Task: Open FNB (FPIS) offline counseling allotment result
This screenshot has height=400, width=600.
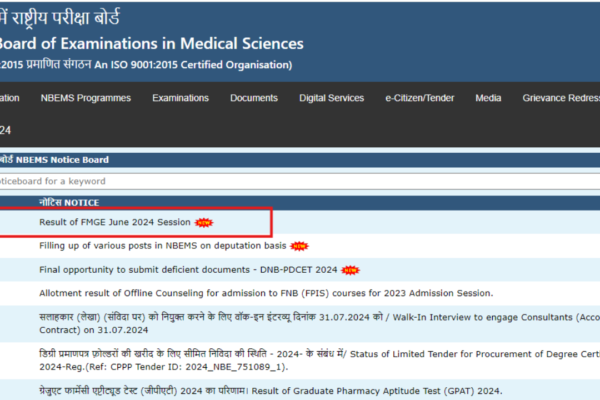Action: 266,293
